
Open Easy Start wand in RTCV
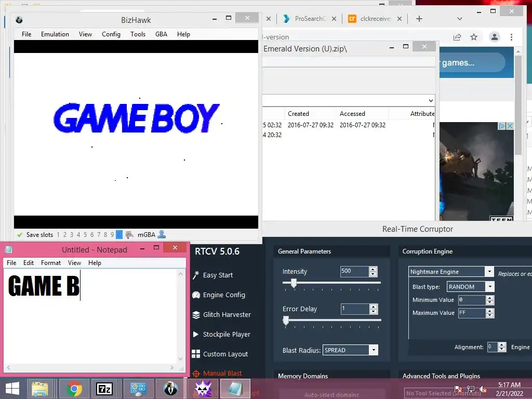pyautogui.click(x=196, y=275)
